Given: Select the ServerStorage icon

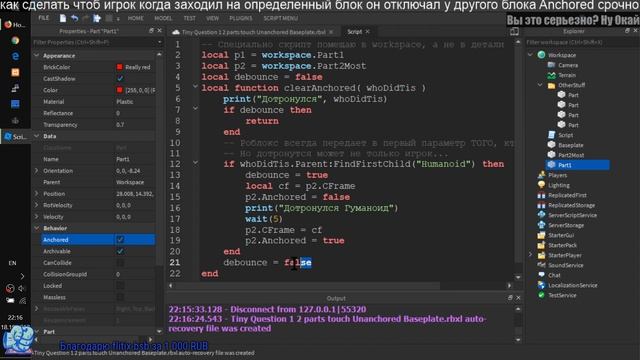Looking at the screenshot, I should (542, 225).
